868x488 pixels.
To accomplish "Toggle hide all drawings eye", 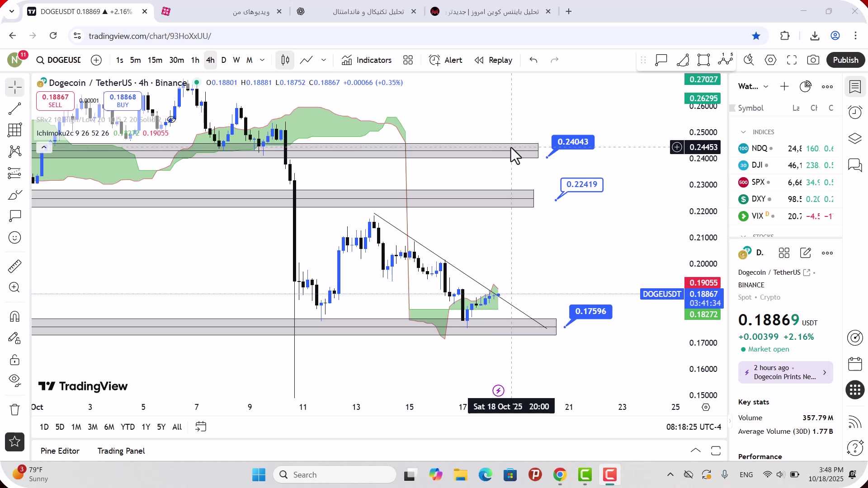I will [15, 381].
